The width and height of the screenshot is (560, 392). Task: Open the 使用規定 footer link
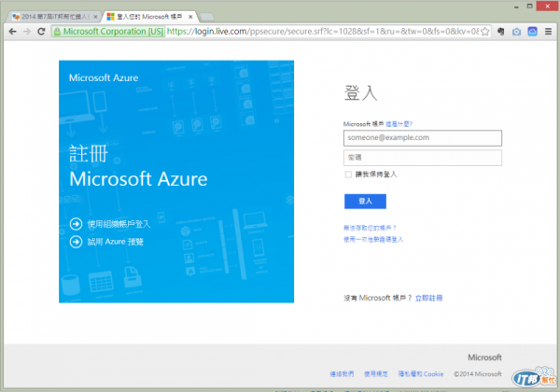point(376,373)
